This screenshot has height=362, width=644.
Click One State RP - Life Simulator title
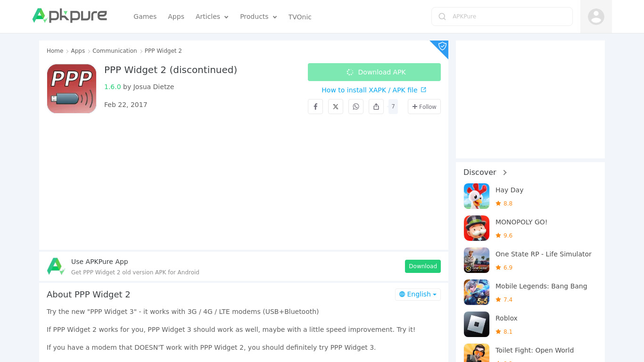point(544,254)
